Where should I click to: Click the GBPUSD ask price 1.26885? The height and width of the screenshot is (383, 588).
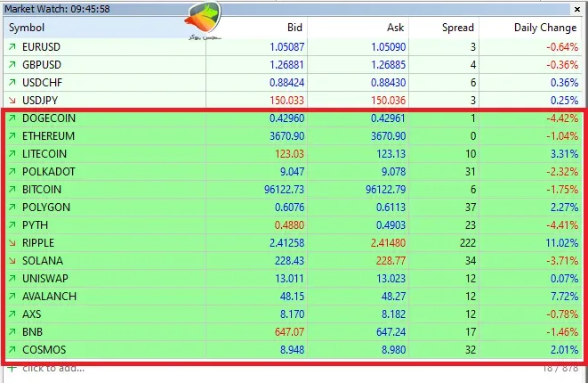click(388, 65)
